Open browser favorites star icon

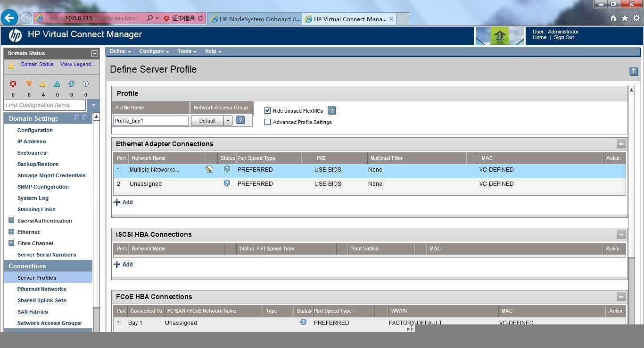point(625,18)
